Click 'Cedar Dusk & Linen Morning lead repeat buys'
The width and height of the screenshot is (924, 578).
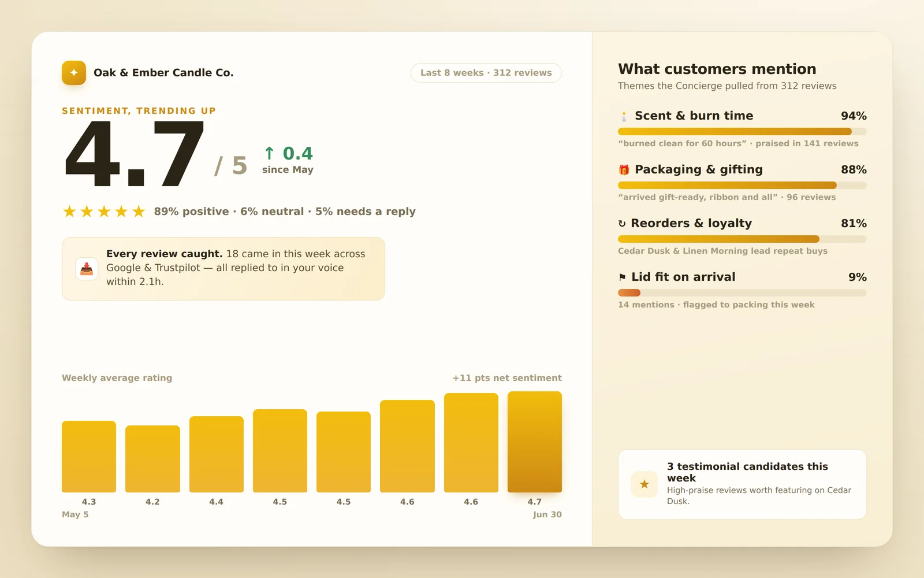click(x=722, y=251)
